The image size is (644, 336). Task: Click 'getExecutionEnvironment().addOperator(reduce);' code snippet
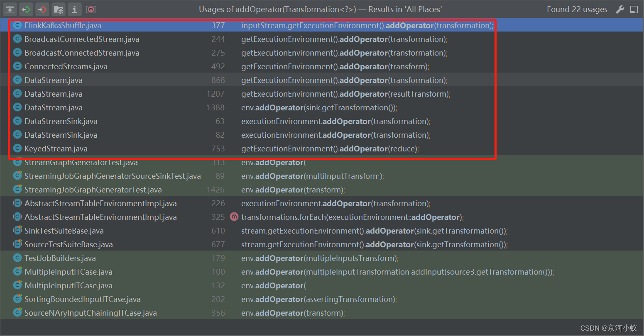coord(330,149)
